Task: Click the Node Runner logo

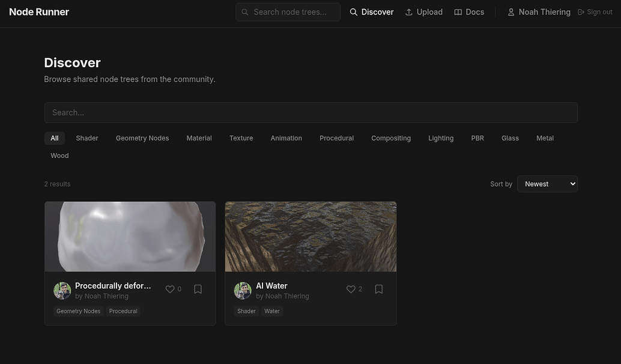Action: tap(39, 12)
